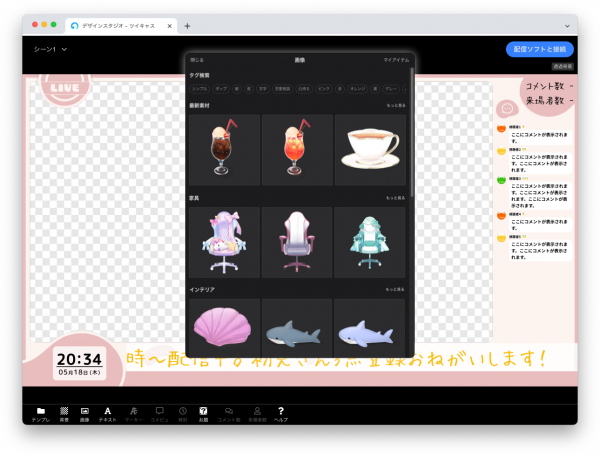Open the お題 topic tool
Viewport: 600px width, 456px height.
pyautogui.click(x=203, y=415)
